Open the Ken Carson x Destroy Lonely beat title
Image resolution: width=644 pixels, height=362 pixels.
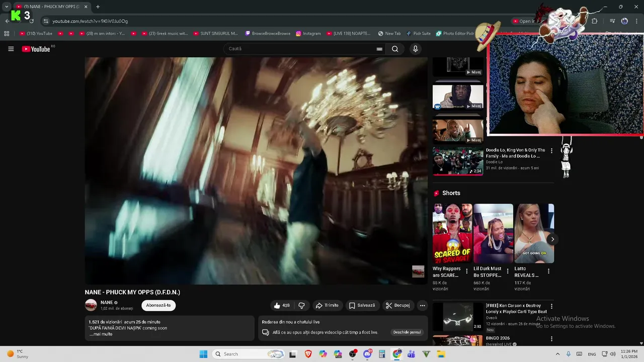(516, 308)
